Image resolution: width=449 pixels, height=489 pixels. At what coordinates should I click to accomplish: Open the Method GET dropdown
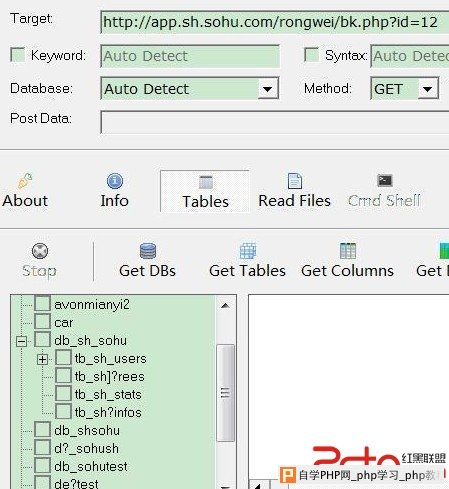coord(427,89)
